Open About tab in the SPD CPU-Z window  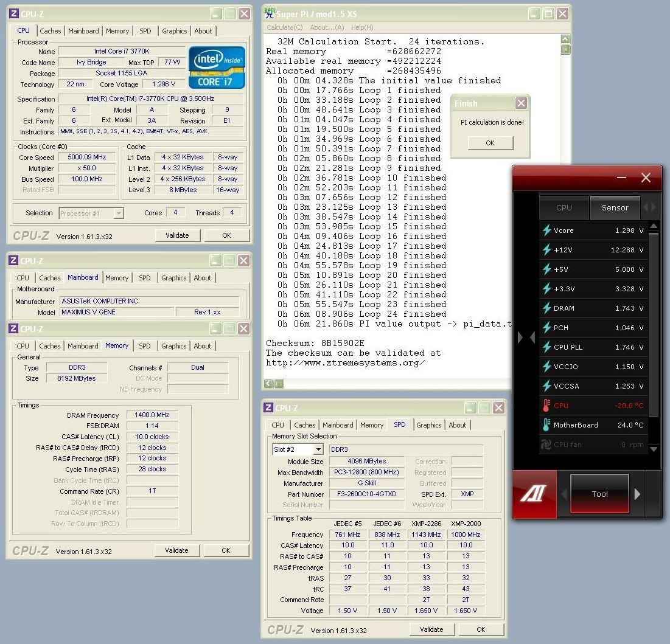tap(457, 425)
